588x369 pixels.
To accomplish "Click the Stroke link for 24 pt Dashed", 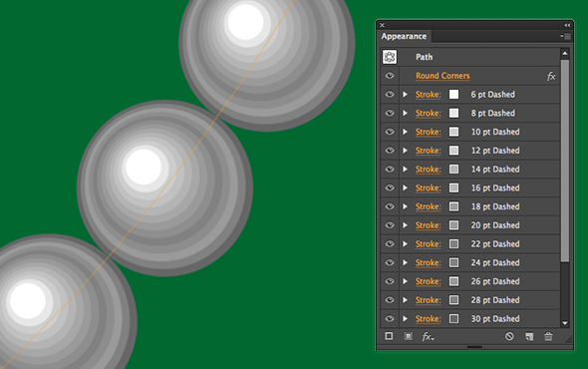I will pos(428,262).
